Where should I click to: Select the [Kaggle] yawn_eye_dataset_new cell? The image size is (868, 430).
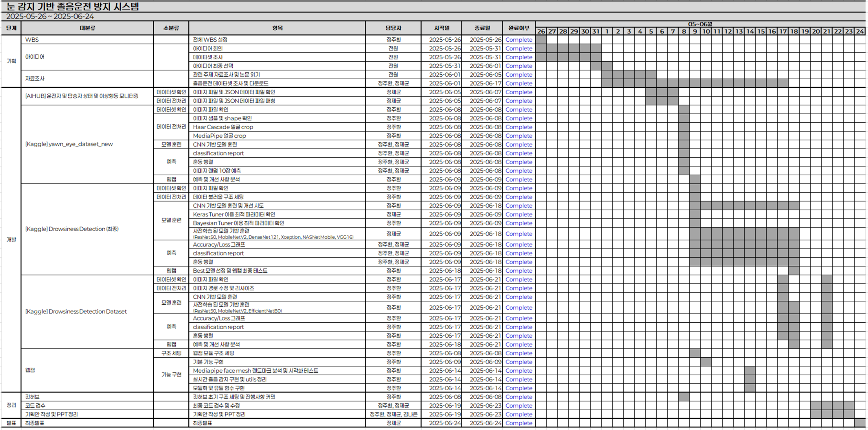[69, 144]
